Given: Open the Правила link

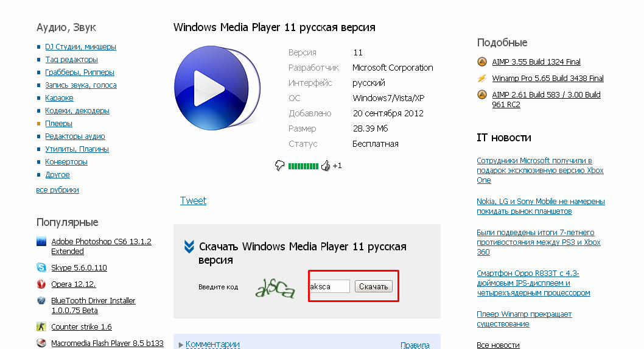Looking at the screenshot, I should (x=415, y=345).
